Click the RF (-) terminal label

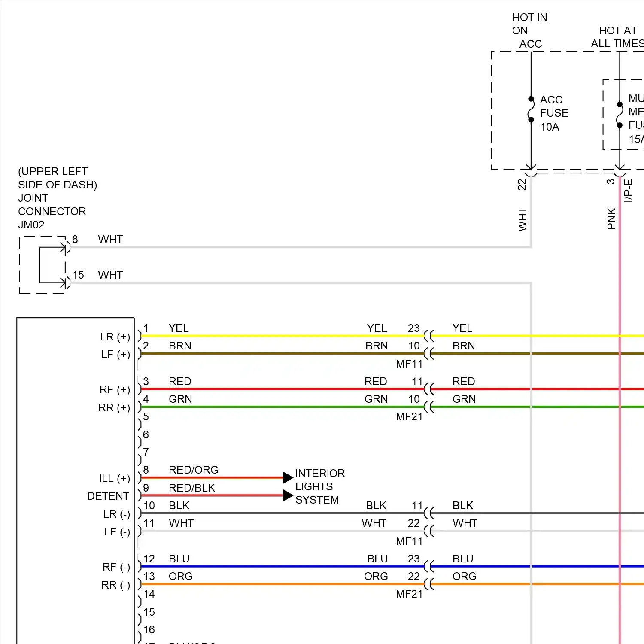[116, 567]
